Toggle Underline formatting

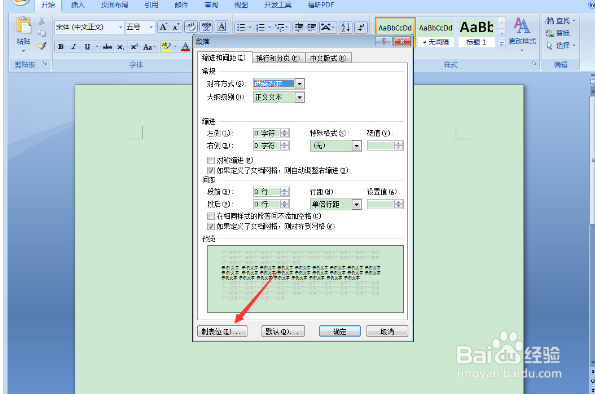(87, 47)
